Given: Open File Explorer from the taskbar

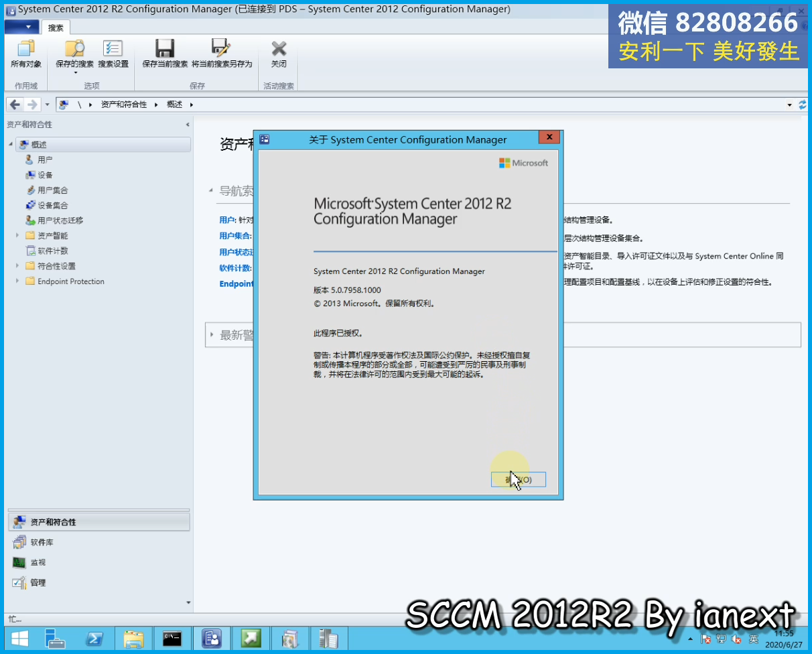Looking at the screenshot, I should coord(133,639).
